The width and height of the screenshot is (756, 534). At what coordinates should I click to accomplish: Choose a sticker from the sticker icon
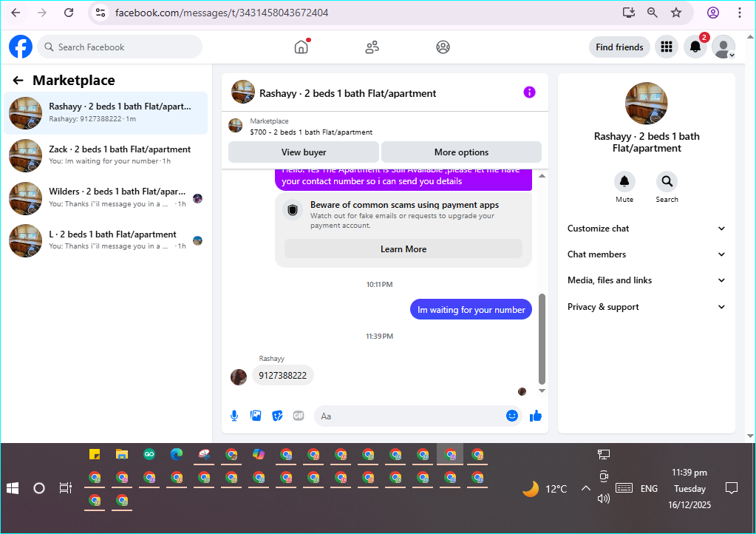(x=277, y=416)
